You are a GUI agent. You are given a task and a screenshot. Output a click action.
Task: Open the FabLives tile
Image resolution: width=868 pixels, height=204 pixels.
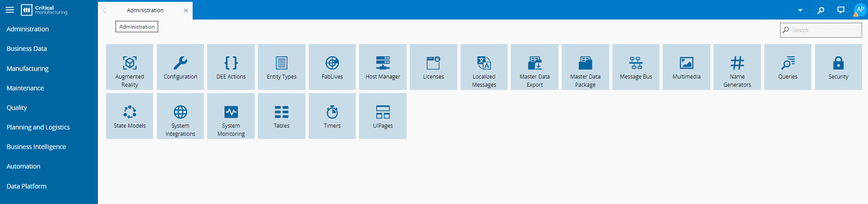(332, 67)
